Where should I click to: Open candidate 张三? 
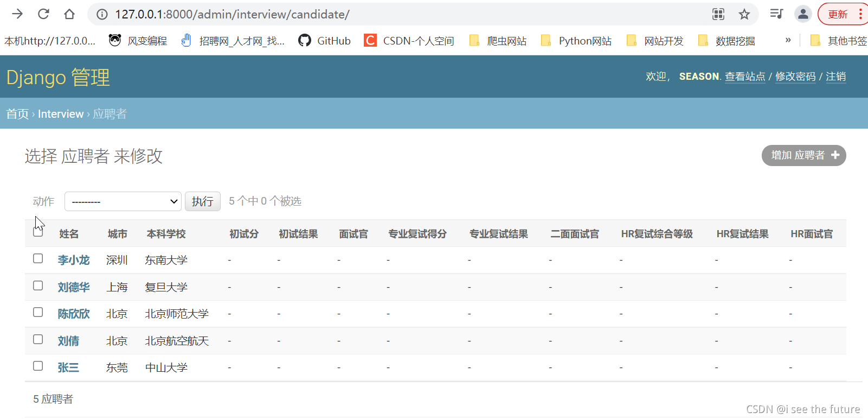(x=68, y=368)
